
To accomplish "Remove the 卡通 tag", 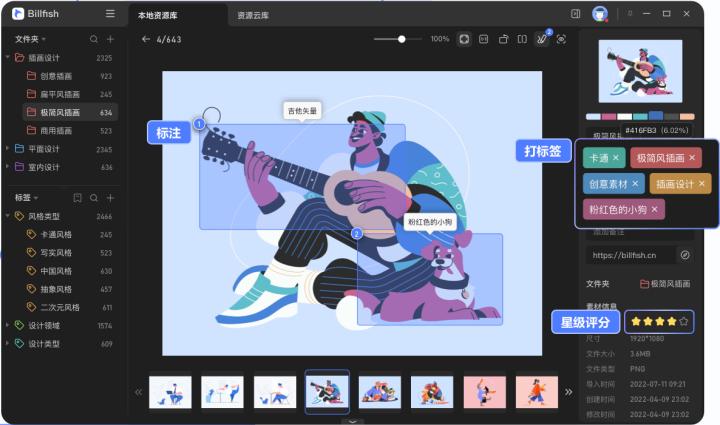I will 616,158.
